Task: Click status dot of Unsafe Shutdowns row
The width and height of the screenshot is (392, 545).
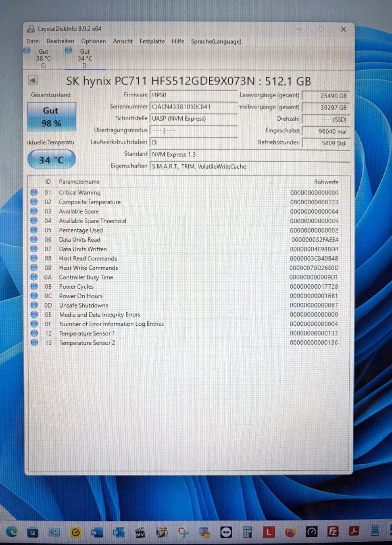Action: click(x=34, y=305)
